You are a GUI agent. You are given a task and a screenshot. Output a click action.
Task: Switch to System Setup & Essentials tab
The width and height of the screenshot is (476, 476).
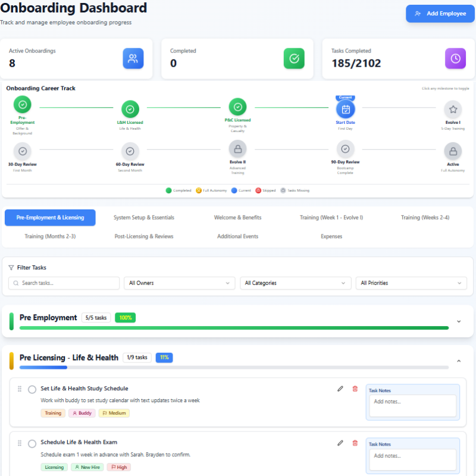144,217
